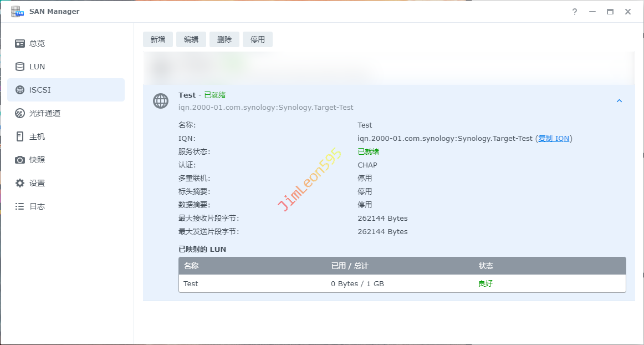This screenshot has width=644, height=345.
Task: Open the 快照 camera snapshot icon
Action: point(20,160)
